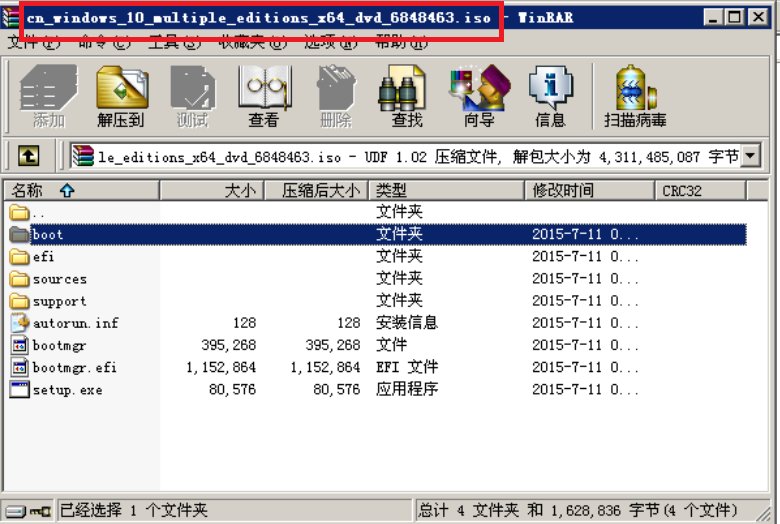Close the WinRAR window

tap(758, 17)
